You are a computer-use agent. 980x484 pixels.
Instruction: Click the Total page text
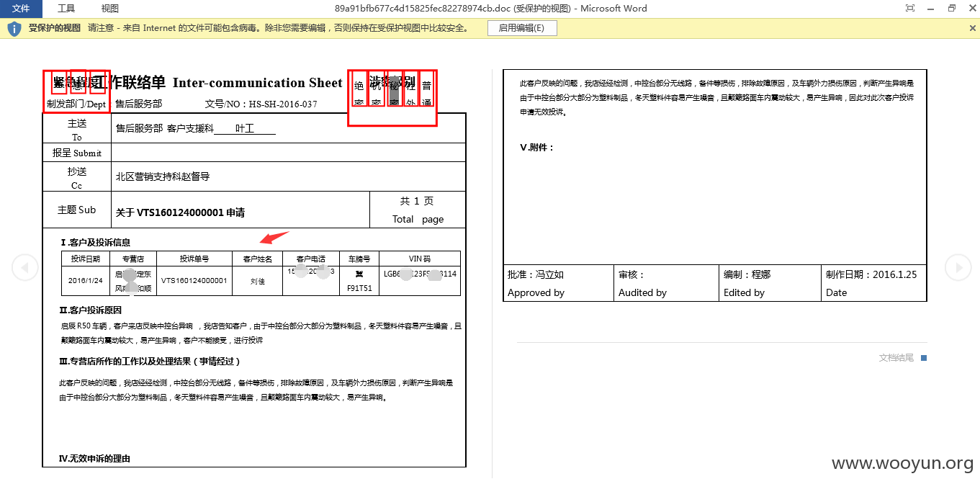point(418,219)
